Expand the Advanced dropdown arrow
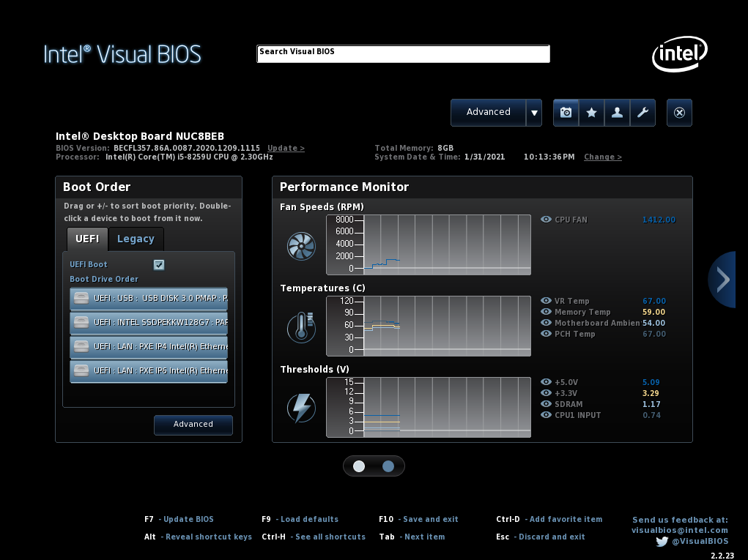 click(x=534, y=113)
